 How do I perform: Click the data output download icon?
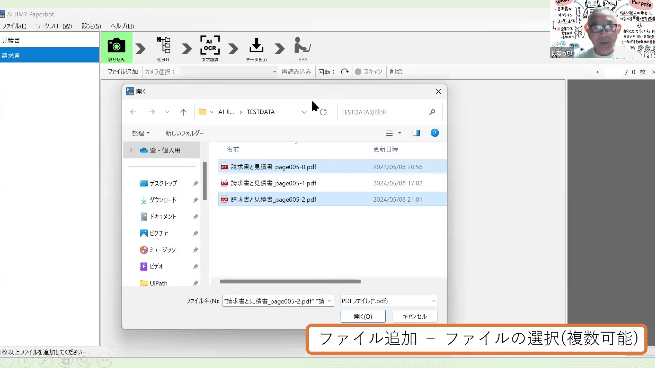click(x=256, y=45)
